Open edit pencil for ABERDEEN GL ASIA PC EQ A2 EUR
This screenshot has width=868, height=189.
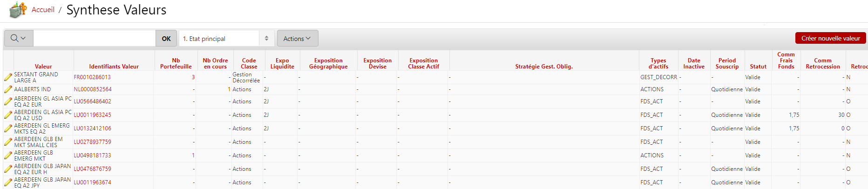tap(8, 101)
